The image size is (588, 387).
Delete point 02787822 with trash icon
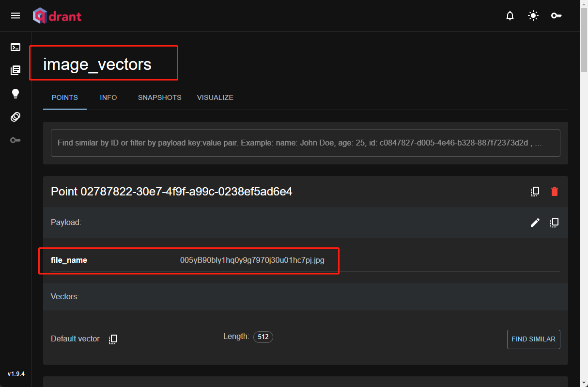point(555,192)
